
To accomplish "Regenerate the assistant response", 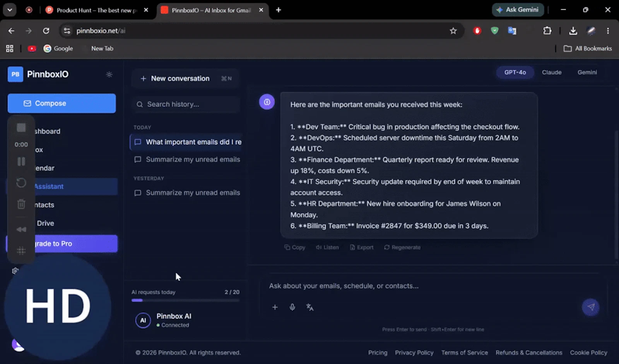I will 402,247.
